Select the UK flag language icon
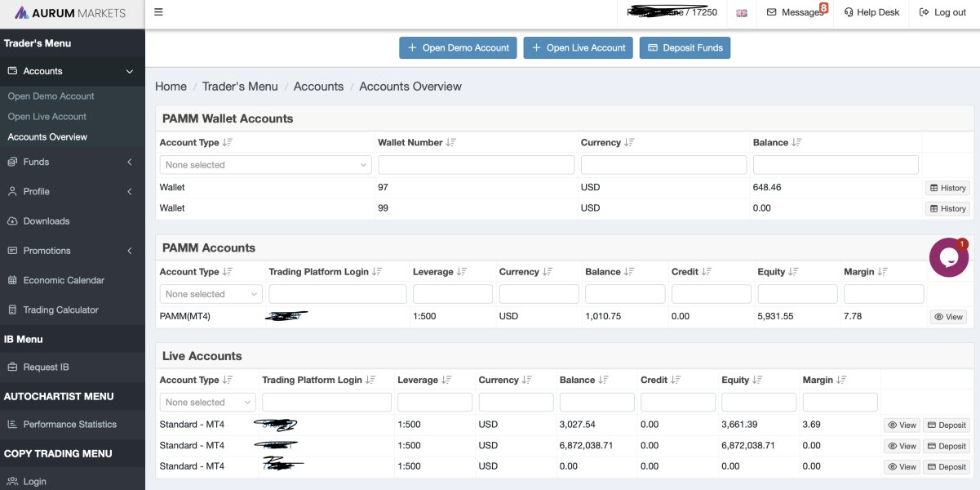 (x=742, y=13)
